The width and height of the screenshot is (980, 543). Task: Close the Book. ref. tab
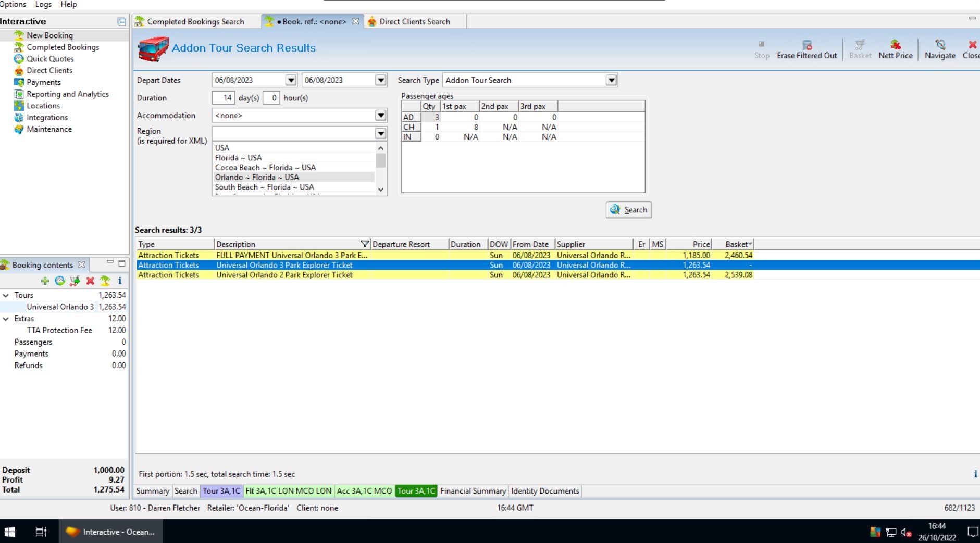pyautogui.click(x=355, y=21)
